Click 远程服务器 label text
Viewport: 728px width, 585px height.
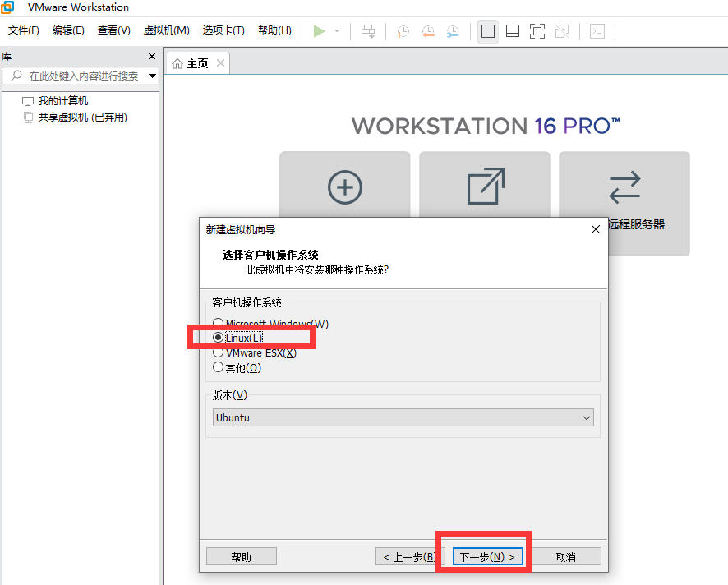[x=637, y=224]
